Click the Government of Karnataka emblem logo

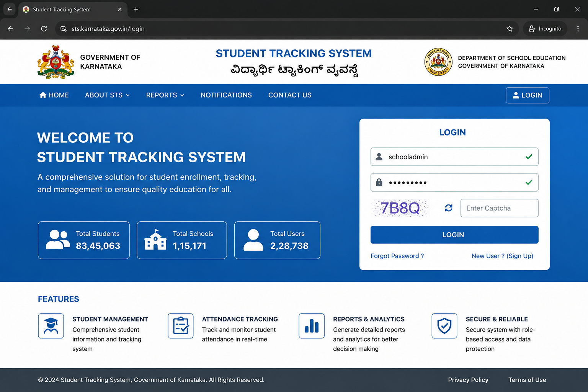56,62
